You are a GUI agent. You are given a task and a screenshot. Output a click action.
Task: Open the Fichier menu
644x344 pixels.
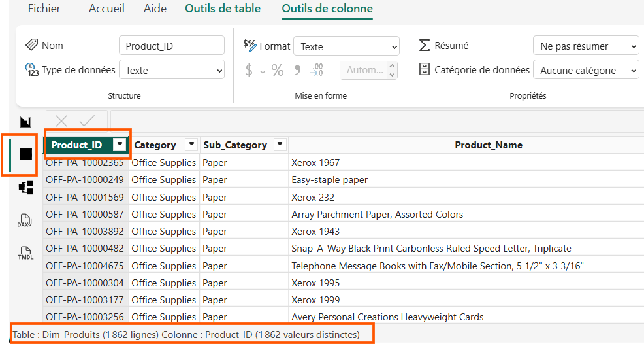coord(44,9)
